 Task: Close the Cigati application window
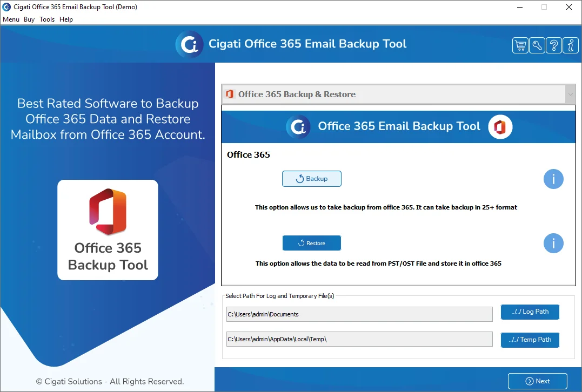click(x=568, y=7)
